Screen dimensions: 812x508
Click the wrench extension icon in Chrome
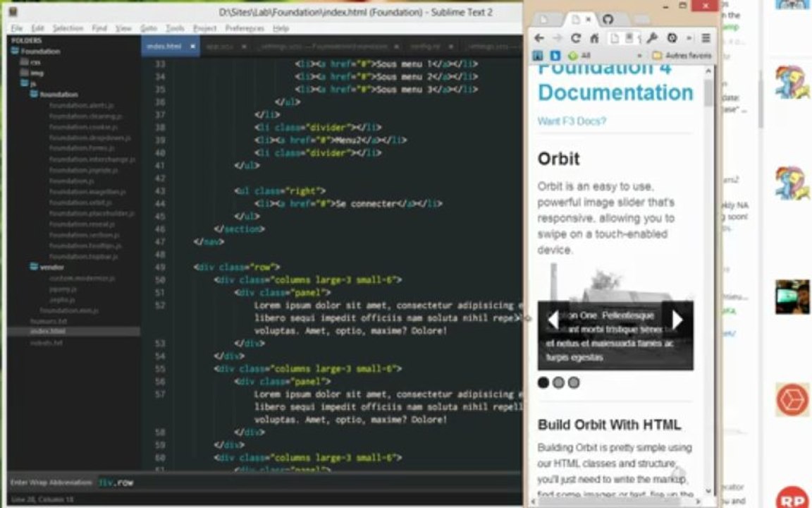click(651, 38)
